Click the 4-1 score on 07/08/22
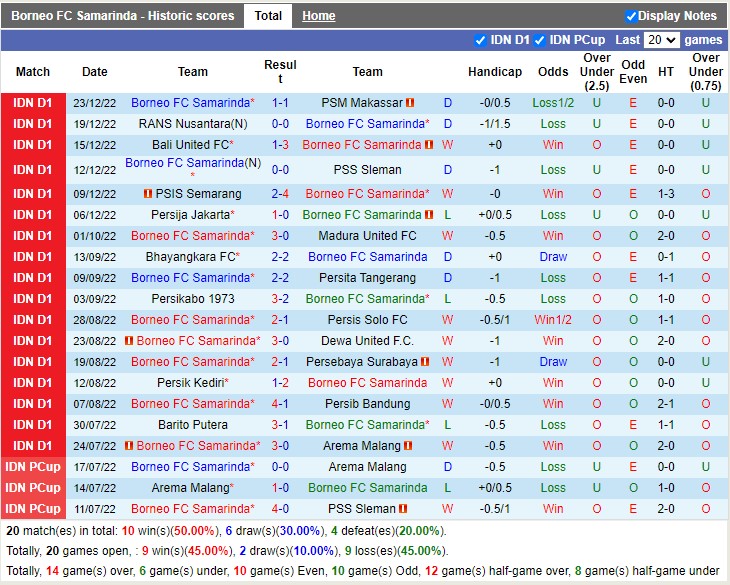Screen dimensions: 730x585 pos(280,403)
